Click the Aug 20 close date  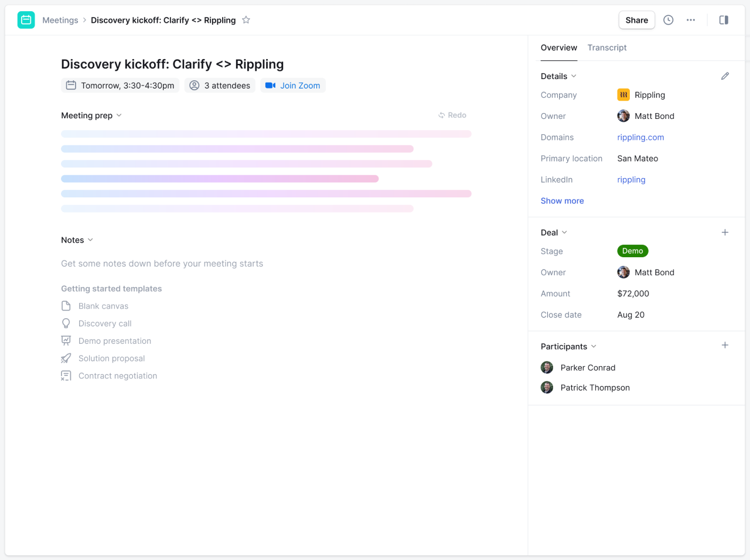(631, 315)
